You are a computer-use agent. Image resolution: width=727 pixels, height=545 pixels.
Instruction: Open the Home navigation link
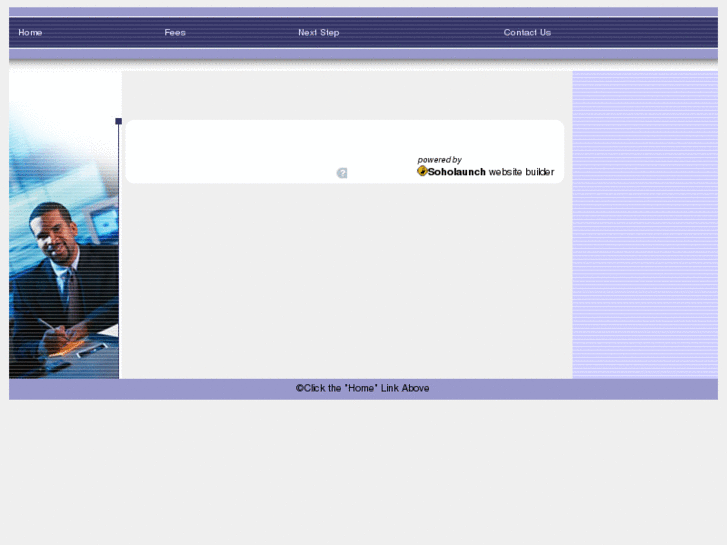point(30,32)
